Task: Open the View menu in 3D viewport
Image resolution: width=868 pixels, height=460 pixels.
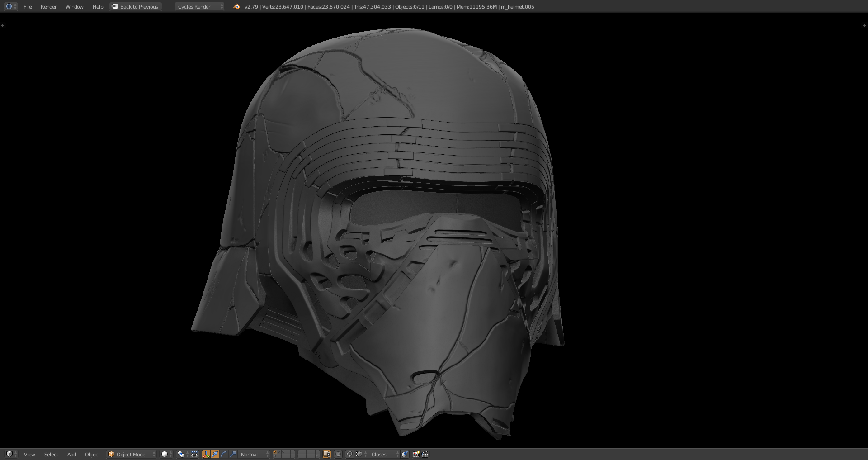Action: coord(29,455)
